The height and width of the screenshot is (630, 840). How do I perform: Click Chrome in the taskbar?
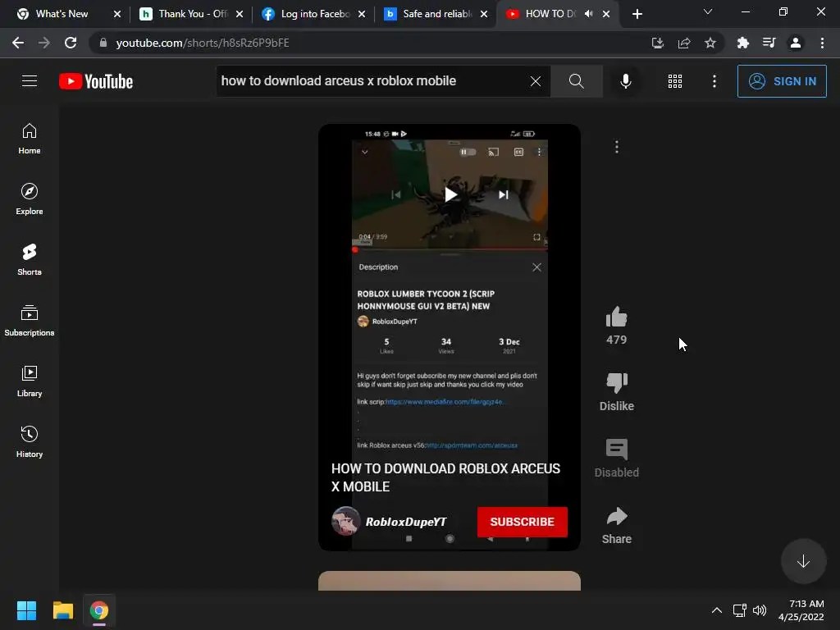[x=99, y=610]
